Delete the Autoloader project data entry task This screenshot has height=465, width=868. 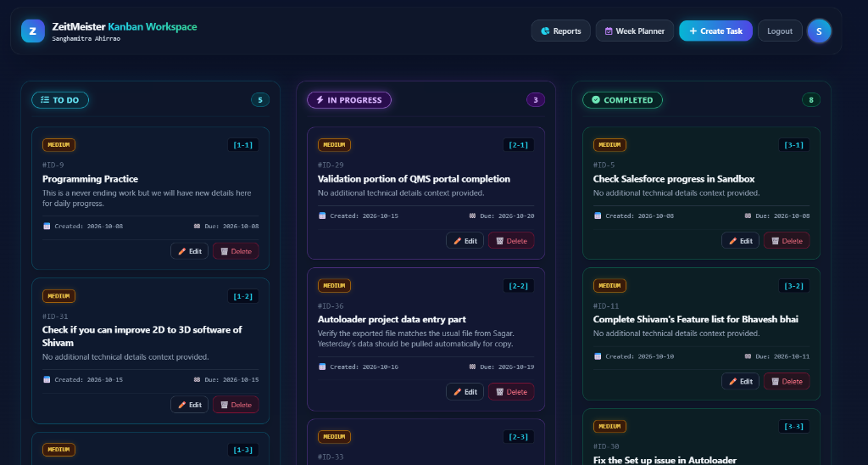coord(511,391)
